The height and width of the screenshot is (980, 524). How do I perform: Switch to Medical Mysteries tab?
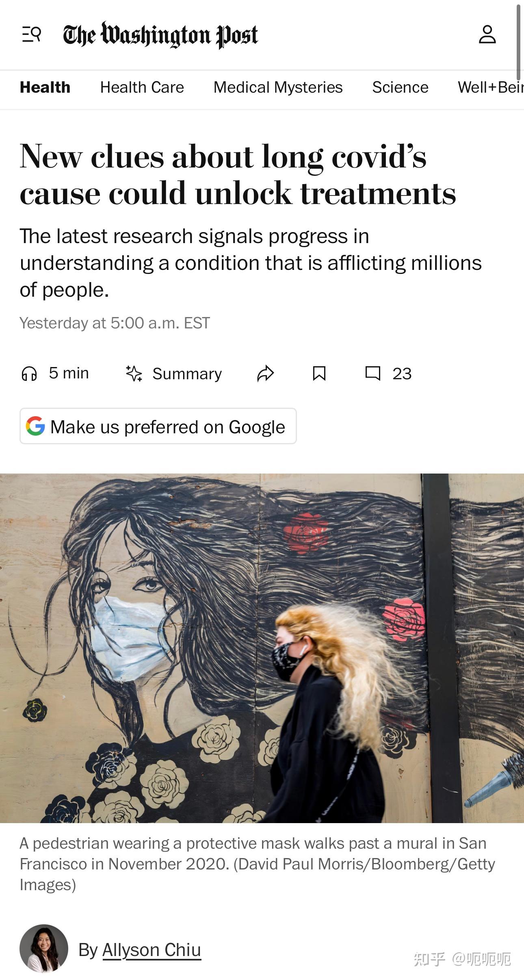click(x=278, y=87)
